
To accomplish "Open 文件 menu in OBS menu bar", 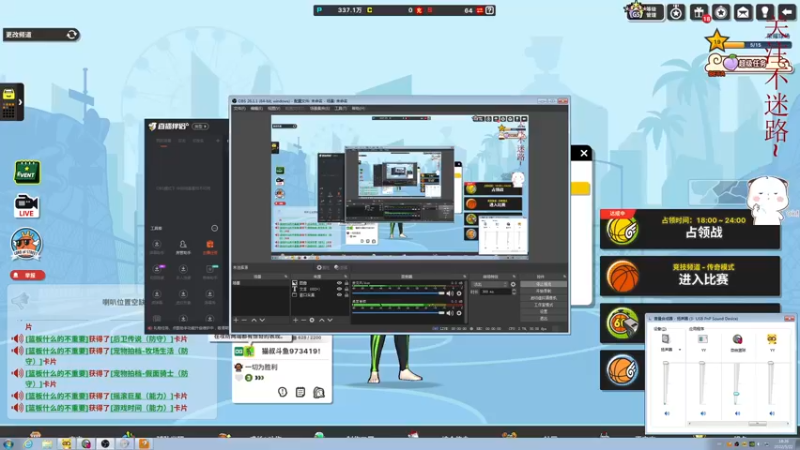I will coord(239,108).
